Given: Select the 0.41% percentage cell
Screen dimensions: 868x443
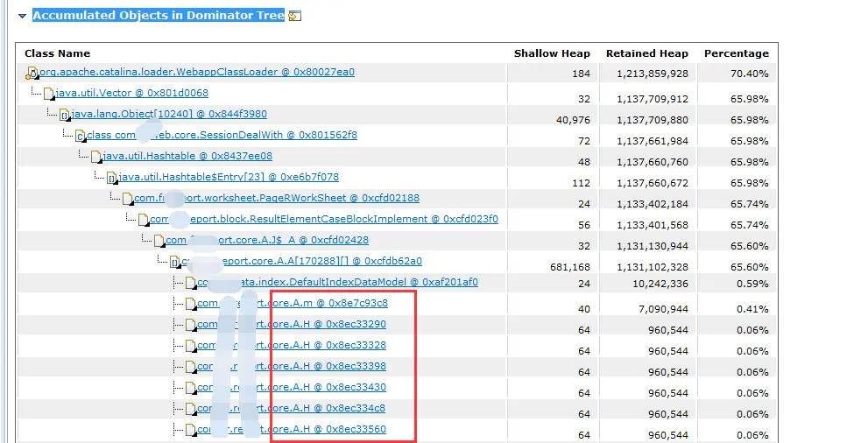Looking at the screenshot, I should [752, 309].
